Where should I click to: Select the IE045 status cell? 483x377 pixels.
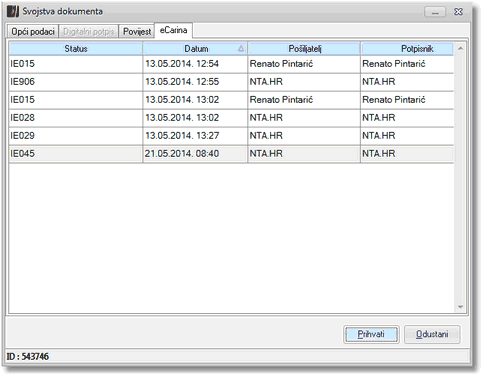pos(76,154)
